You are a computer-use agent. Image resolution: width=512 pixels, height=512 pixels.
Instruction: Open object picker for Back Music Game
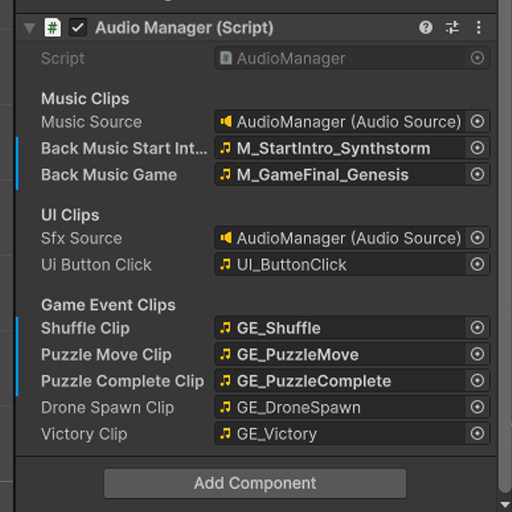click(x=477, y=174)
